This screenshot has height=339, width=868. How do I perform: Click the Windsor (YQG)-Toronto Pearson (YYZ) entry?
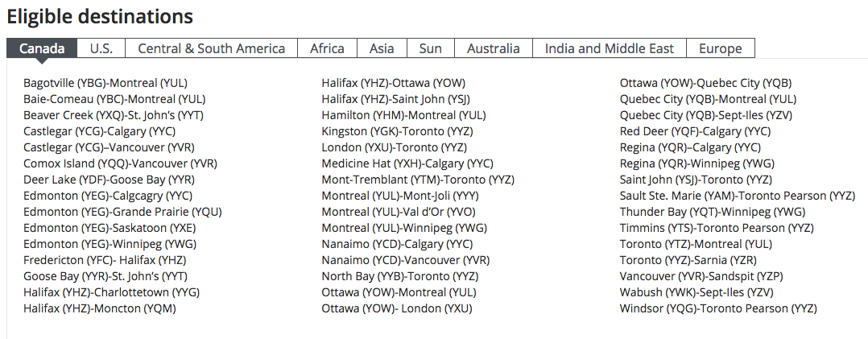click(x=718, y=308)
